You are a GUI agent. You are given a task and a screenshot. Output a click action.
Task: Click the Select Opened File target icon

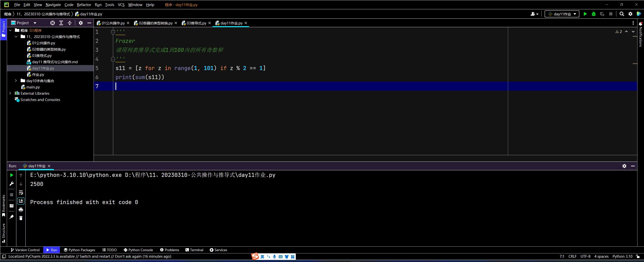52,23
